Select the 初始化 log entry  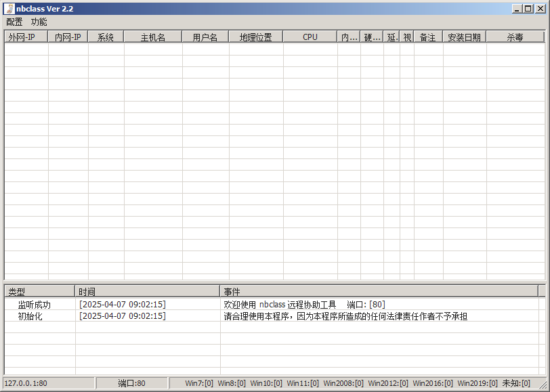pos(30,316)
